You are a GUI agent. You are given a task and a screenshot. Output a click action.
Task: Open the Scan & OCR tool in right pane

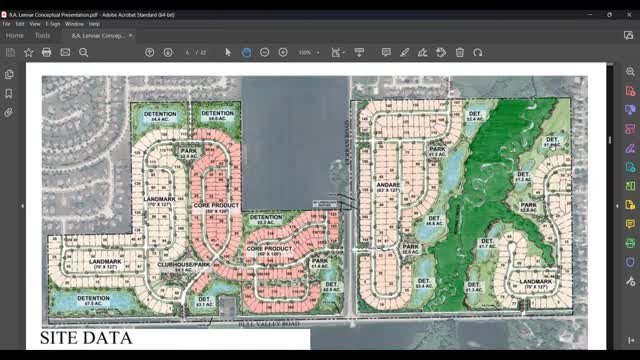[630, 243]
